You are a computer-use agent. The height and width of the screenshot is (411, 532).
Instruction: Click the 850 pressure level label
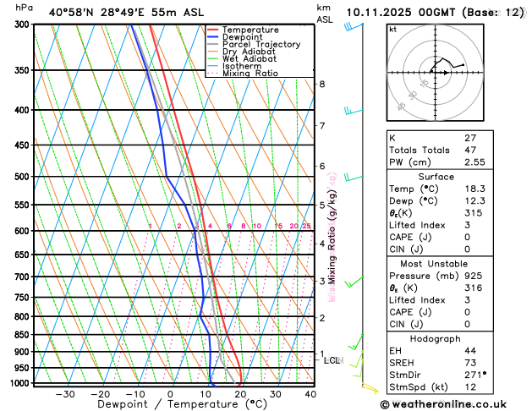click(x=24, y=335)
